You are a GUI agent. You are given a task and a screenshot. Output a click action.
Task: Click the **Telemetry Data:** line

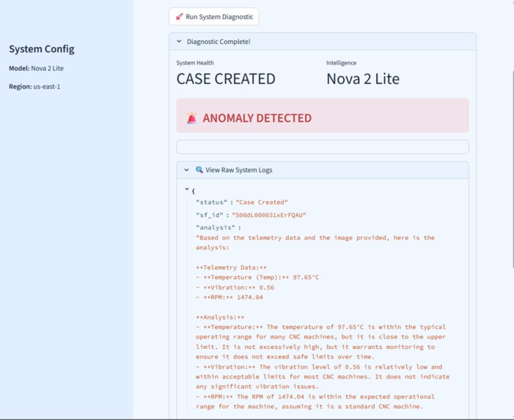point(231,268)
